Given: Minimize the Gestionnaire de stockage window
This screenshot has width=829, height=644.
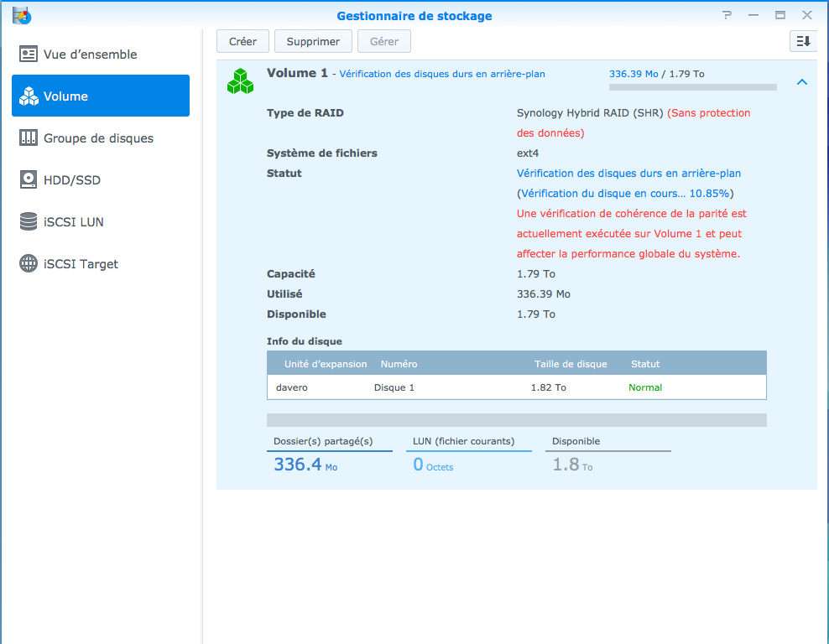Looking at the screenshot, I should click(753, 15).
